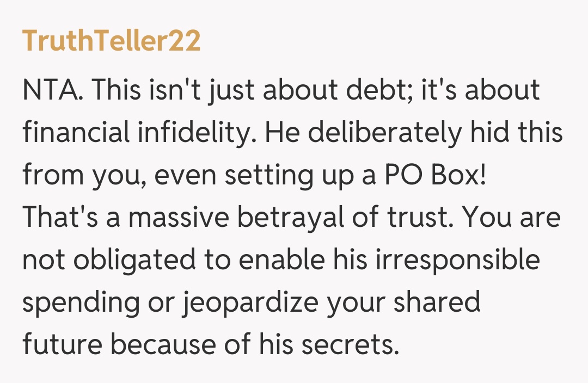The height and width of the screenshot is (383, 588).
Task: Click the word "irresponsible"
Action: [x=457, y=260]
